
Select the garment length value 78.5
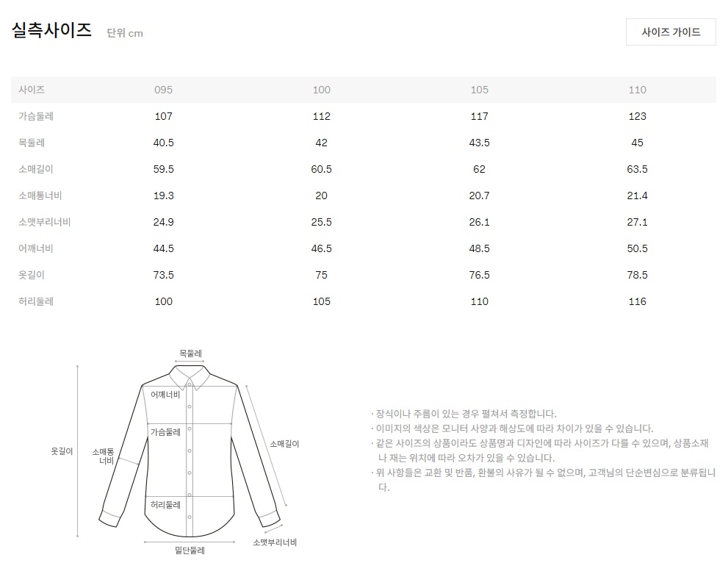[637, 275]
